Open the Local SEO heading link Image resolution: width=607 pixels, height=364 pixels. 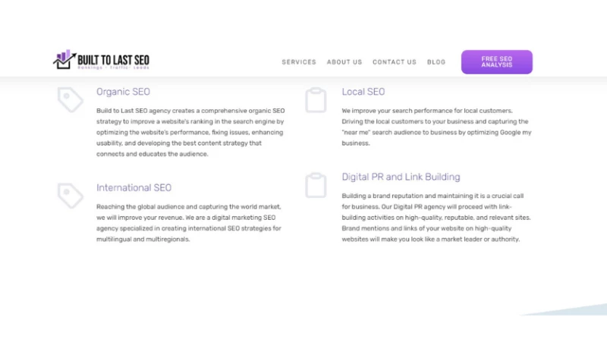[x=363, y=92]
